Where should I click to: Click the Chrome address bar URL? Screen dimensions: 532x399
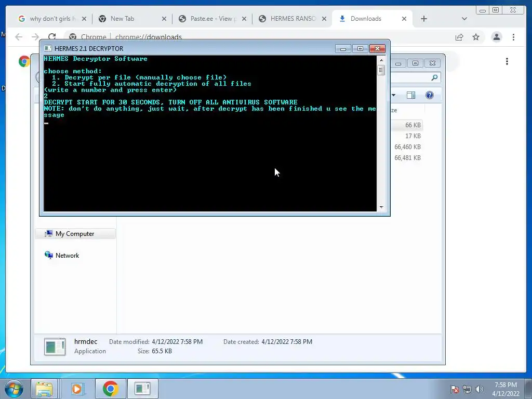[x=148, y=37]
